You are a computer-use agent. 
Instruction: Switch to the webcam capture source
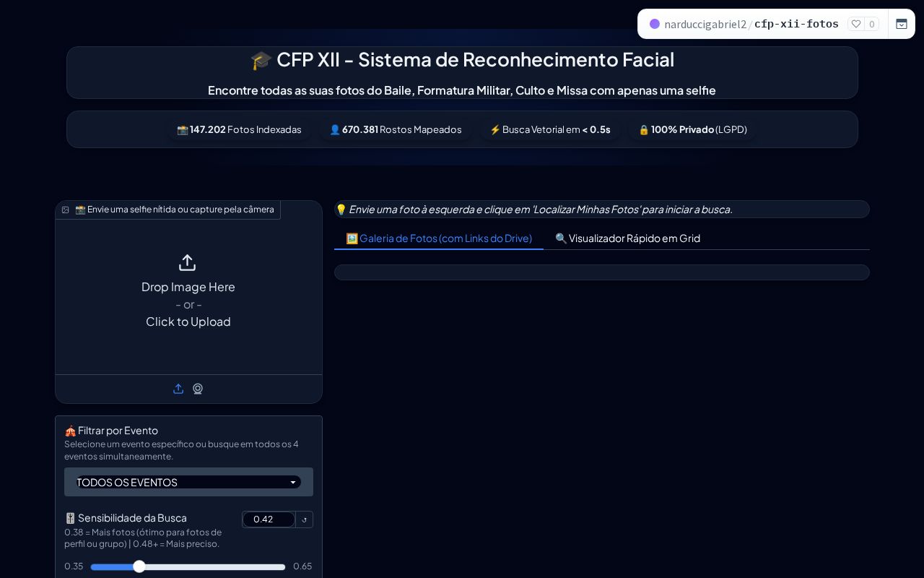[x=198, y=389]
